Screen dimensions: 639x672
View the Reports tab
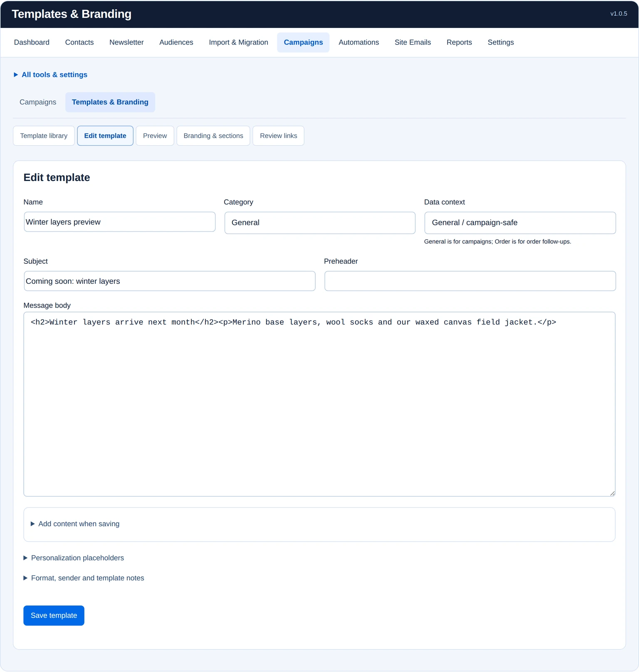point(459,42)
